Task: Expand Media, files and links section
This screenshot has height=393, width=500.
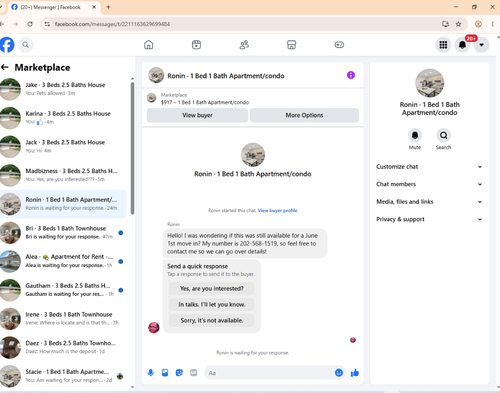Action: 429,202
